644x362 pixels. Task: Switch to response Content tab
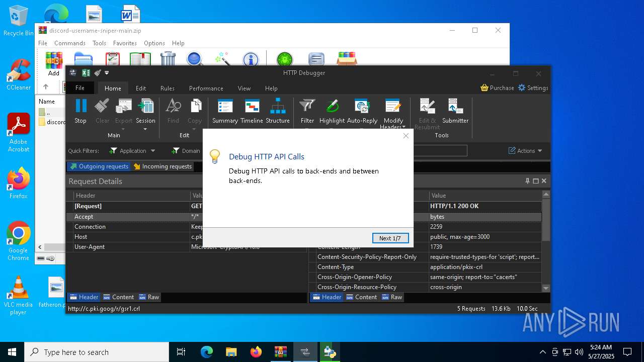pyautogui.click(x=362, y=297)
